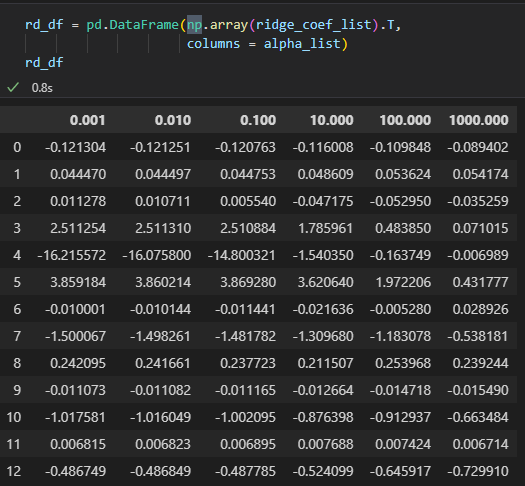The height and width of the screenshot is (486, 525).
Task: Click the value 3.620640
Action: coord(325,282)
